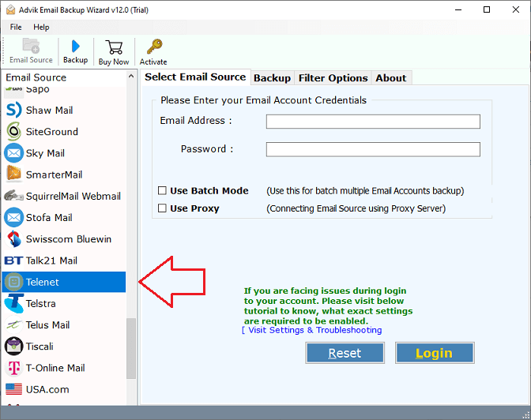The height and width of the screenshot is (420, 531).
Task: Select SiteGround text in source list
Action: click(52, 132)
